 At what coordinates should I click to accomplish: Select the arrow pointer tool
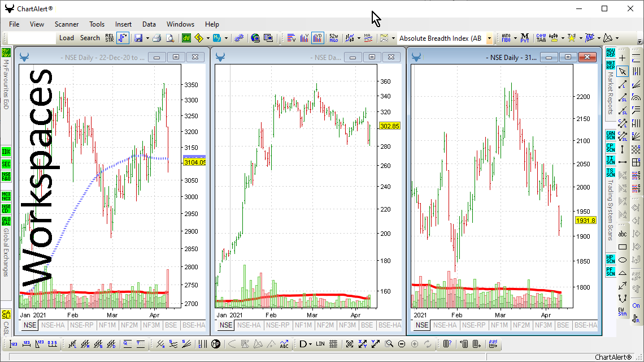[623, 71]
